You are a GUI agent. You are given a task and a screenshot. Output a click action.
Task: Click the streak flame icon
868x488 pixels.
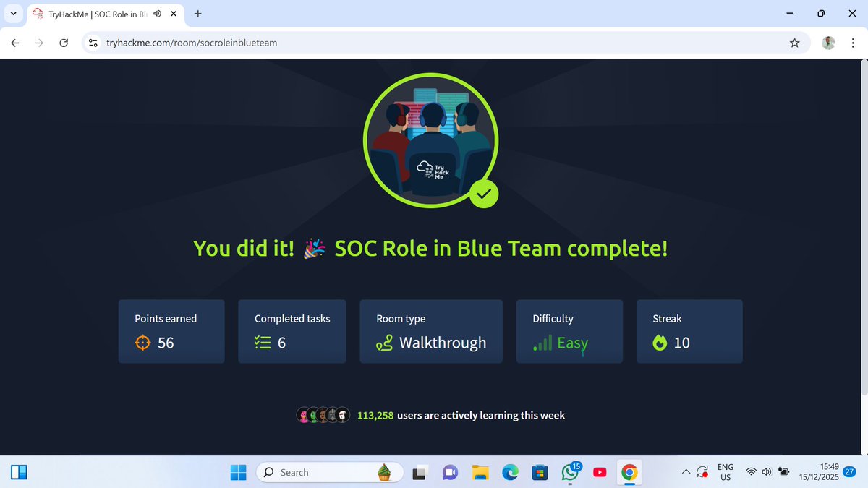(x=660, y=343)
